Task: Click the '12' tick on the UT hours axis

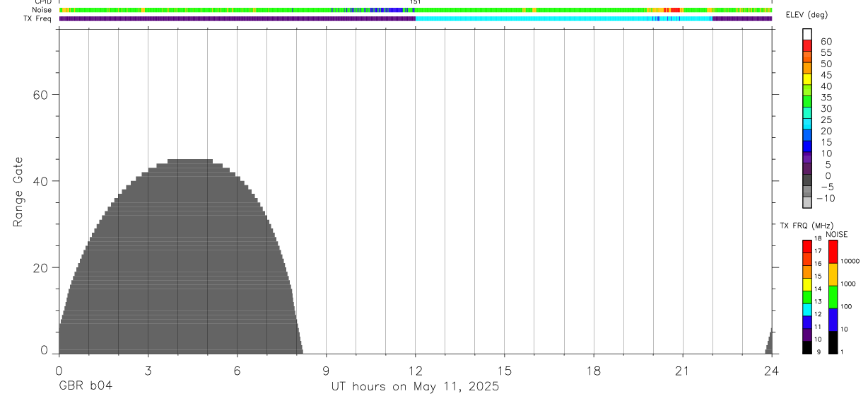Action: (x=416, y=371)
